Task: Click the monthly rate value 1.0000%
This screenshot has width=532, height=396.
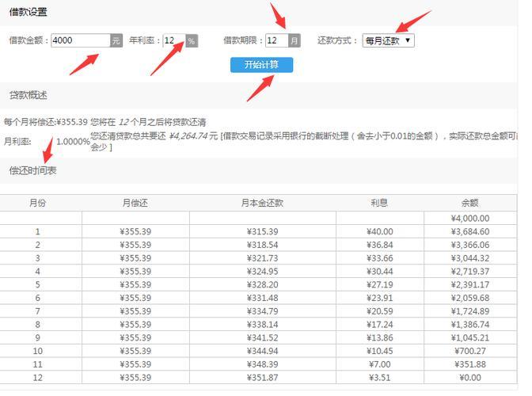Action: tap(73, 142)
